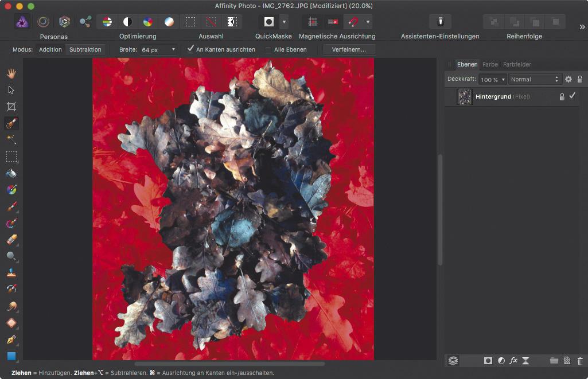
Task: Delete layer with trash icon
Action: click(580, 361)
